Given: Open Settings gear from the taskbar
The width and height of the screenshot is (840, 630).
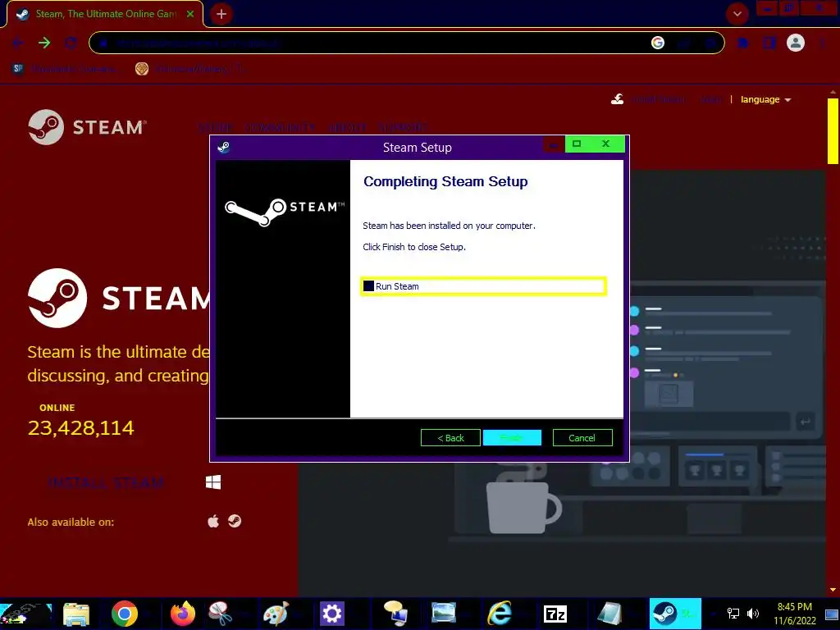Looking at the screenshot, I should pyautogui.click(x=331, y=614).
